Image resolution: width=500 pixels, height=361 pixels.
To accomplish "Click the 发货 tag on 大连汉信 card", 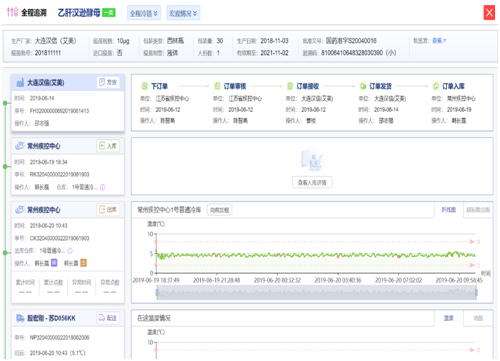I will 108,82.
